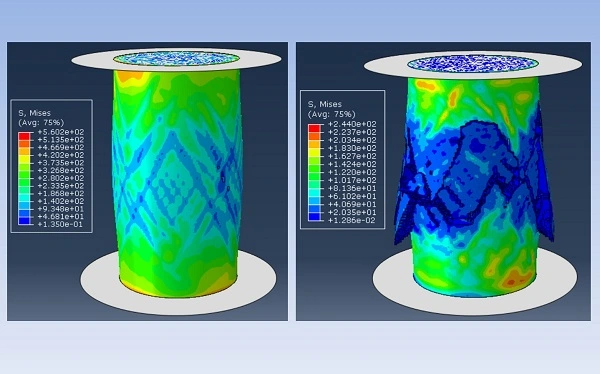600x374 pixels.
Task: Select the +1.220e+02 legend value
Action: point(352,172)
